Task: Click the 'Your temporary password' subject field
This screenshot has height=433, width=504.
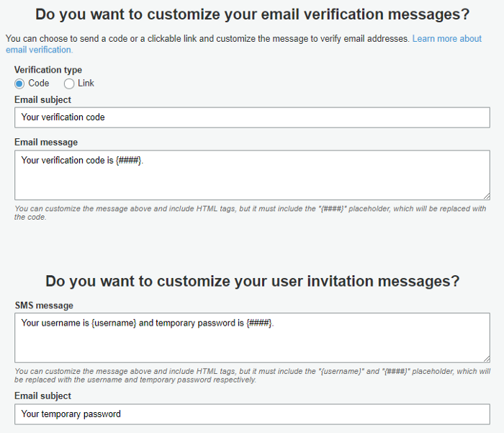Action: pyautogui.click(x=252, y=414)
